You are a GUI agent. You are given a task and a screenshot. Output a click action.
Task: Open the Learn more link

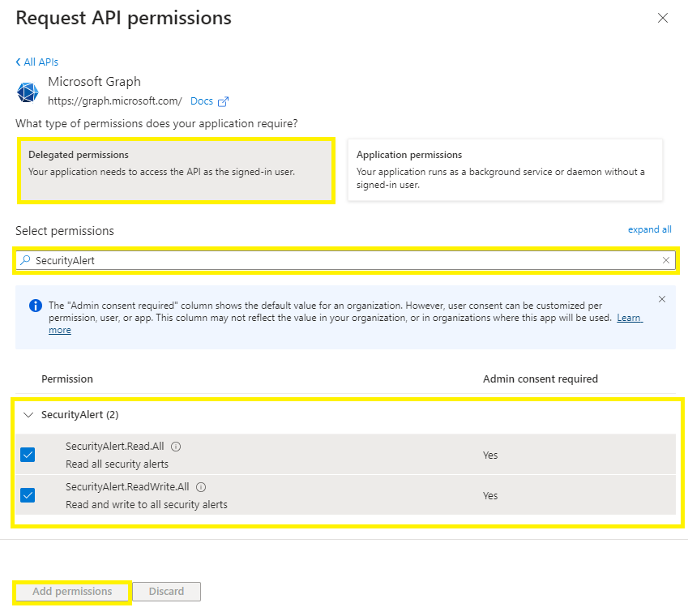click(629, 318)
